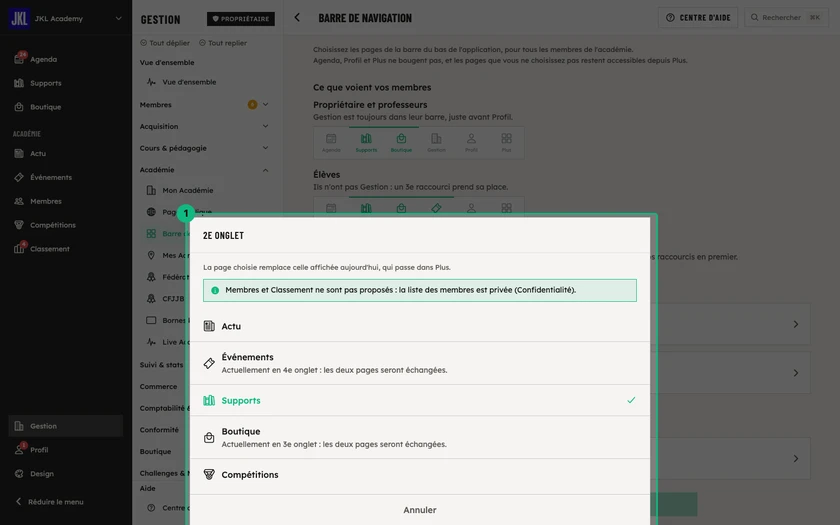
Task: Click the Commerce section heading
Action: (x=158, y=386)
